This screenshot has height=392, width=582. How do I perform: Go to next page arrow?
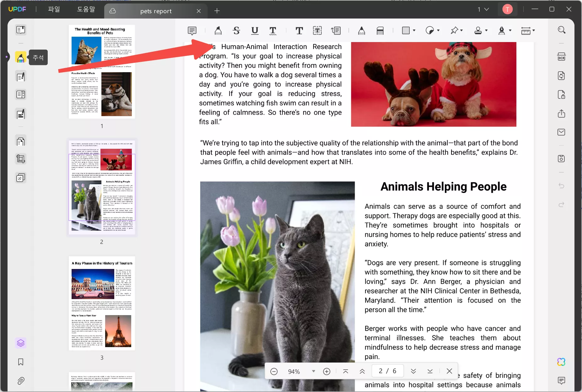click(x=413, y=371)
